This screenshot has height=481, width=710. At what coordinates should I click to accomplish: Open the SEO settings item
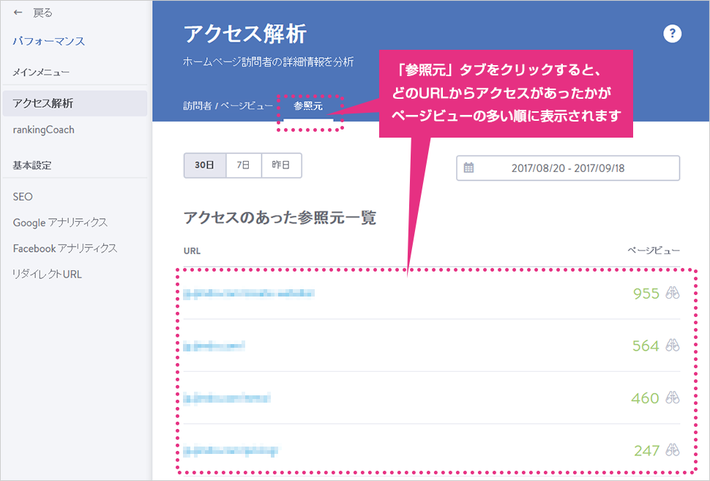pyautogui.click(x=23, y=197)
